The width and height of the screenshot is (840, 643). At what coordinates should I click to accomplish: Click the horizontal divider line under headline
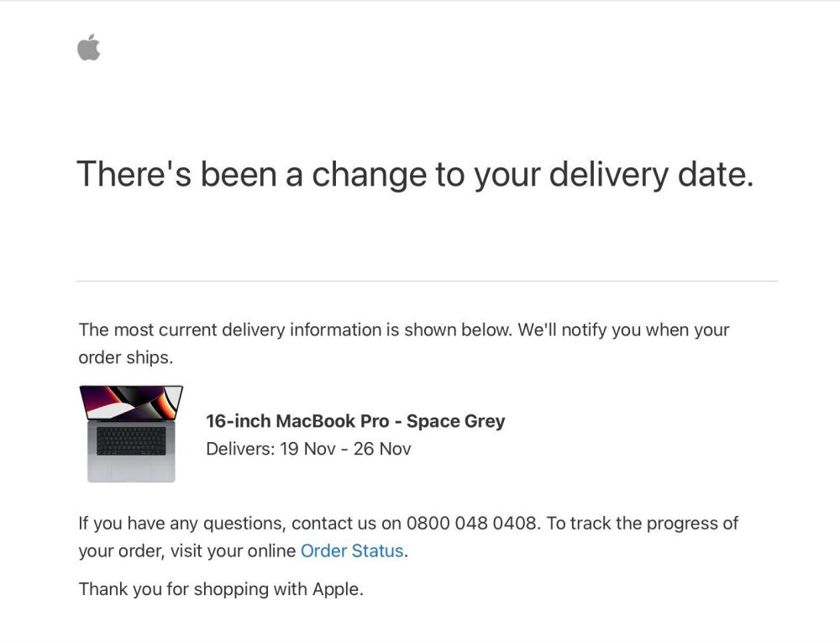[426, 281]
